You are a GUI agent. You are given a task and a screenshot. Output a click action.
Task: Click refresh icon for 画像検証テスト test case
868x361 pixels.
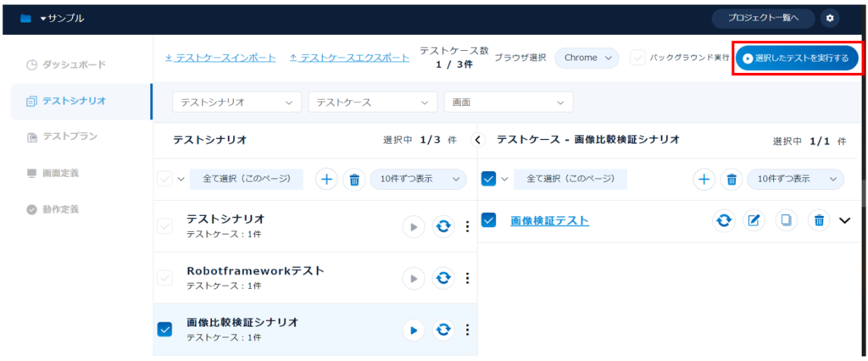(x=723, y=220)
